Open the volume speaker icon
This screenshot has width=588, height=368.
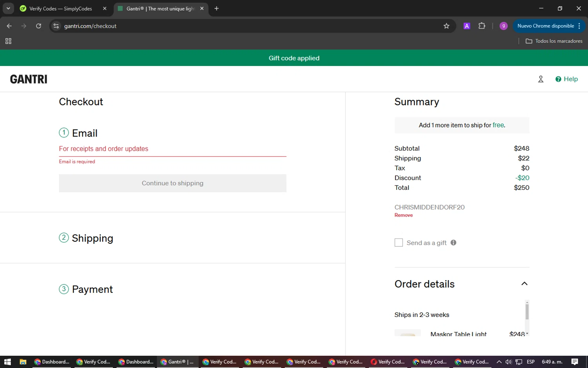pos(508,362)
